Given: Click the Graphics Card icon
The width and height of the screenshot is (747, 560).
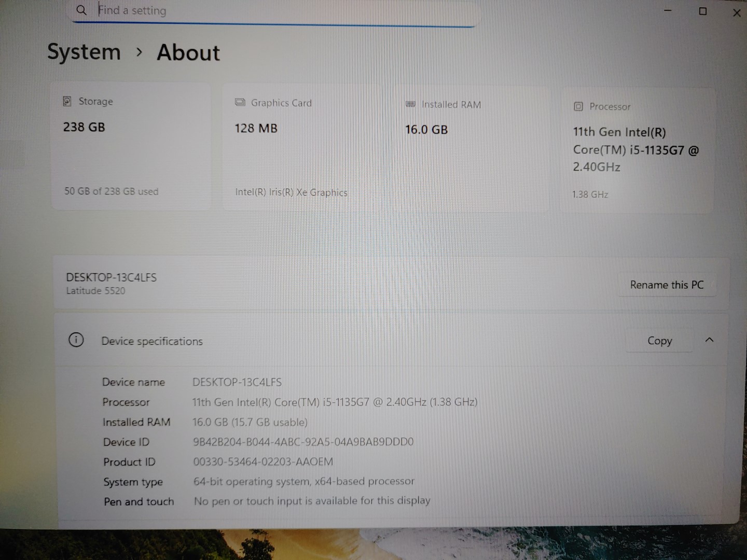Looking at the screenshot, I should (240, 103).
